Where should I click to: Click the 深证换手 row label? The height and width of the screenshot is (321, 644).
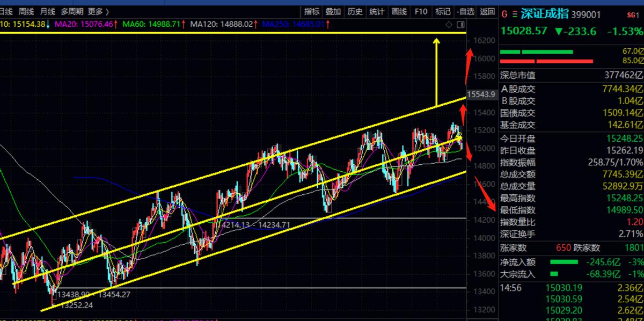(x=518, y=234)
